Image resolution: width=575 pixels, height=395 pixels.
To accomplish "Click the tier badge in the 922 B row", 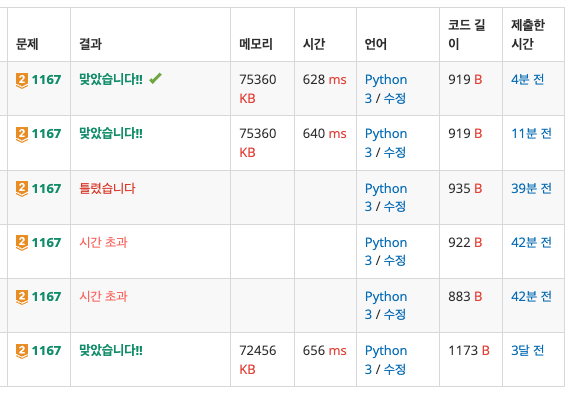I will (x=22, y=243).
